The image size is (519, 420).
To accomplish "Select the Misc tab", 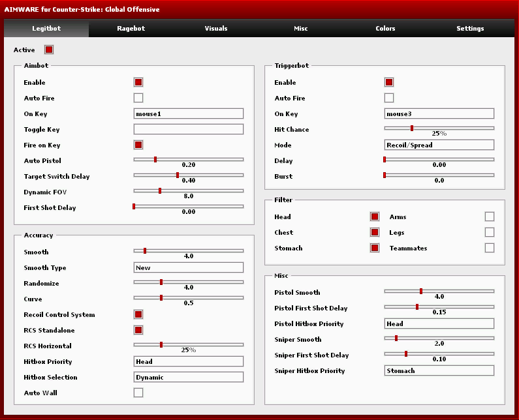I will coord(301,29).
